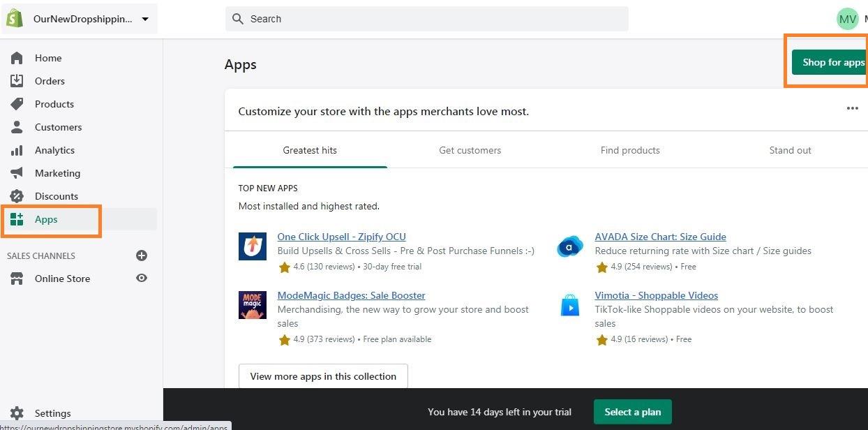
Task: Select the Greatest hits tab
Action: [310, 150]
